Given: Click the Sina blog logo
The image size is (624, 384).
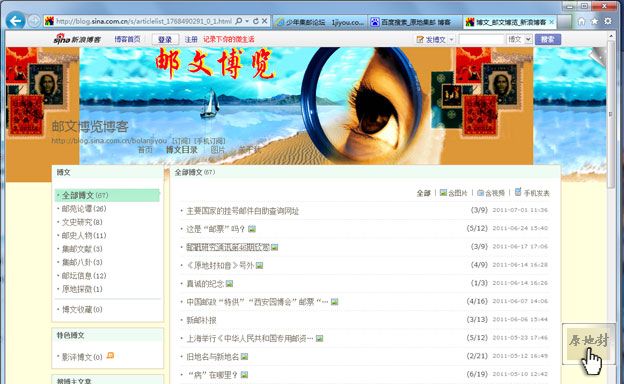Looking at the screenshot, I should [77, 39].
